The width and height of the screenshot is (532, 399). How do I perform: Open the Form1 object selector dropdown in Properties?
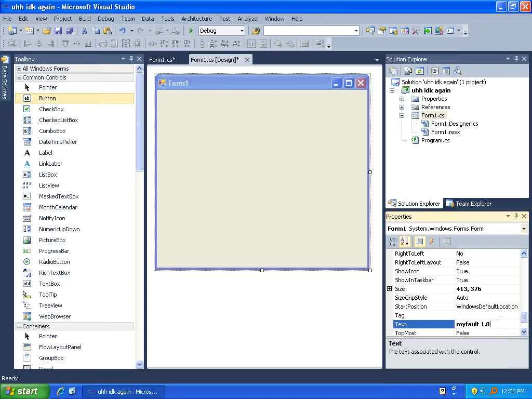524,229
